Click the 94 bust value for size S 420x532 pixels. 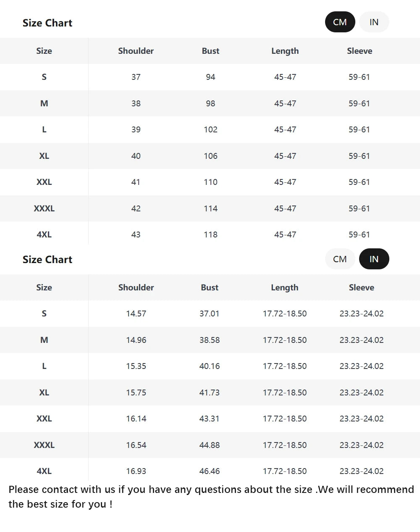pyautogui.click(x=210, y=77)
